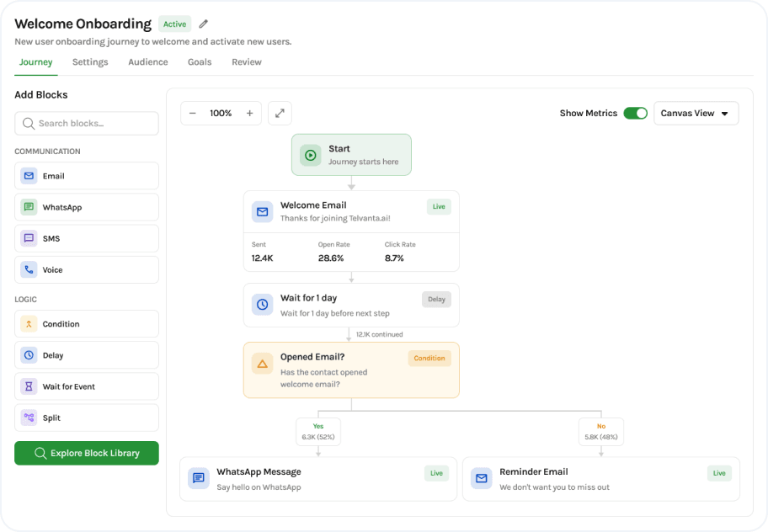Click the Voice block phone icon
Image resolution: width=768 pixels, height=532 pixels.
pyautogui.click(x=29, y=269)
